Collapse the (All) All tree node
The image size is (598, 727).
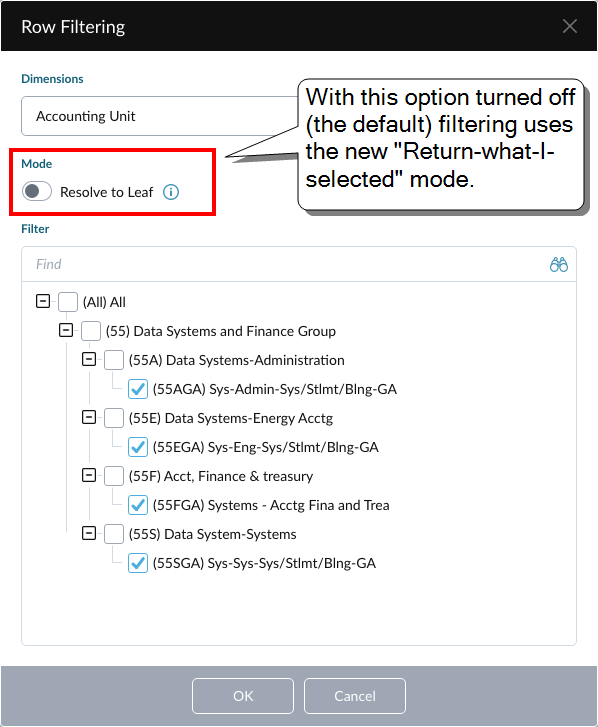43,301
